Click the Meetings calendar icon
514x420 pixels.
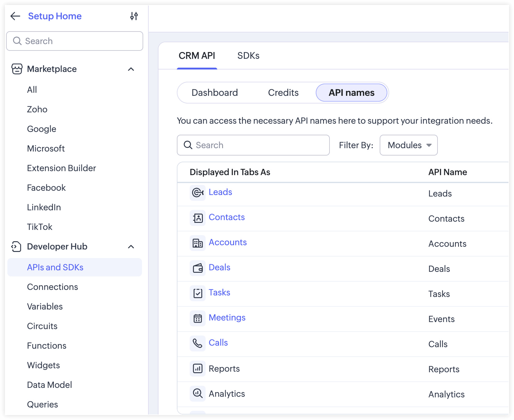(x=198, y=318)
